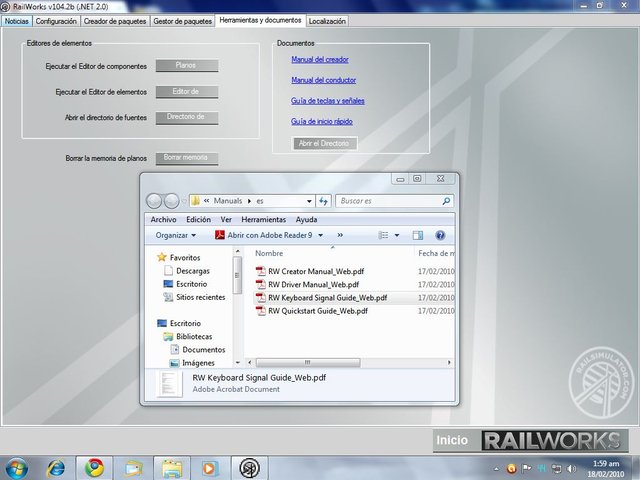Toggle the preview pane icon
This screenshot has width=640, height=480.
point(419,236)
